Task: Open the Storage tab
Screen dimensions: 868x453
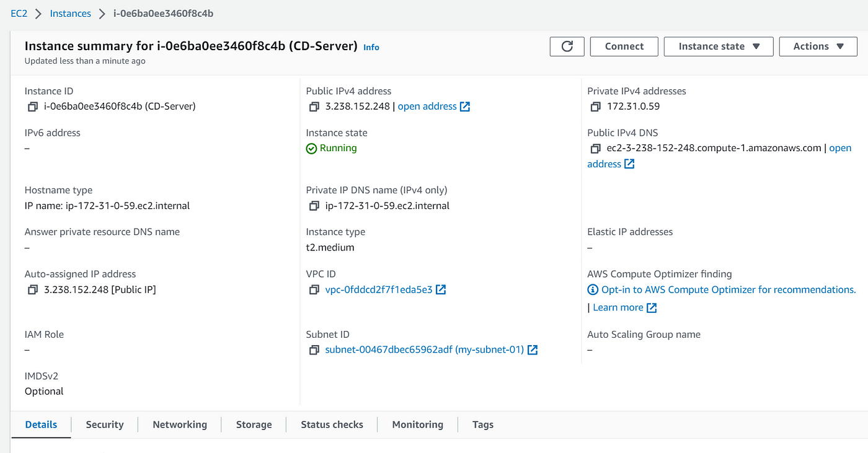Action: click(x=254, y=424)
